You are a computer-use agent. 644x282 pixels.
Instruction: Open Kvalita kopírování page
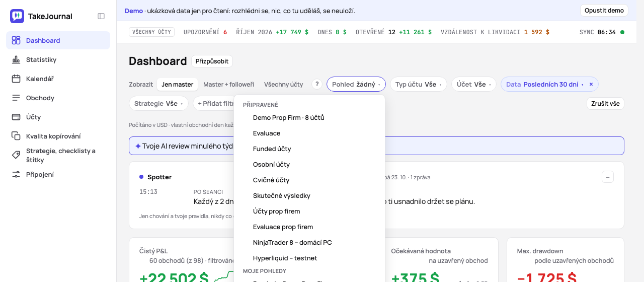pyautogui.click(x=58, y=136)
